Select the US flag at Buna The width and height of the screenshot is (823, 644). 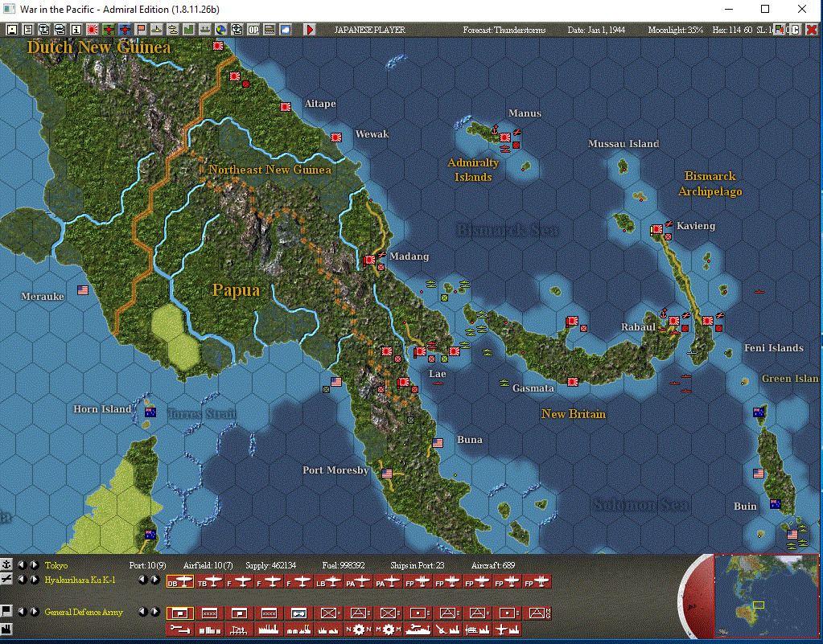[438, 443]
